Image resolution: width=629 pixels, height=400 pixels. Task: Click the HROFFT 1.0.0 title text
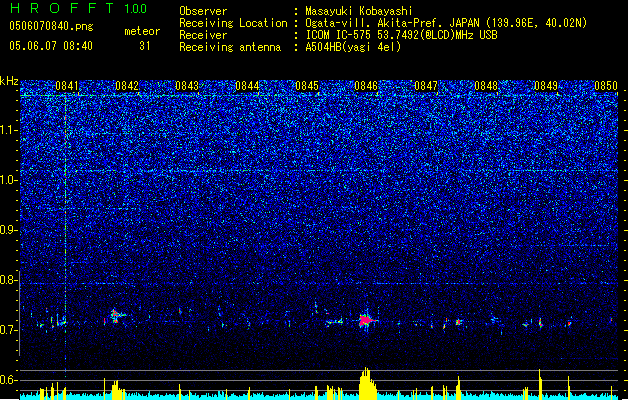pyautogui.click(x=78, y=8)
